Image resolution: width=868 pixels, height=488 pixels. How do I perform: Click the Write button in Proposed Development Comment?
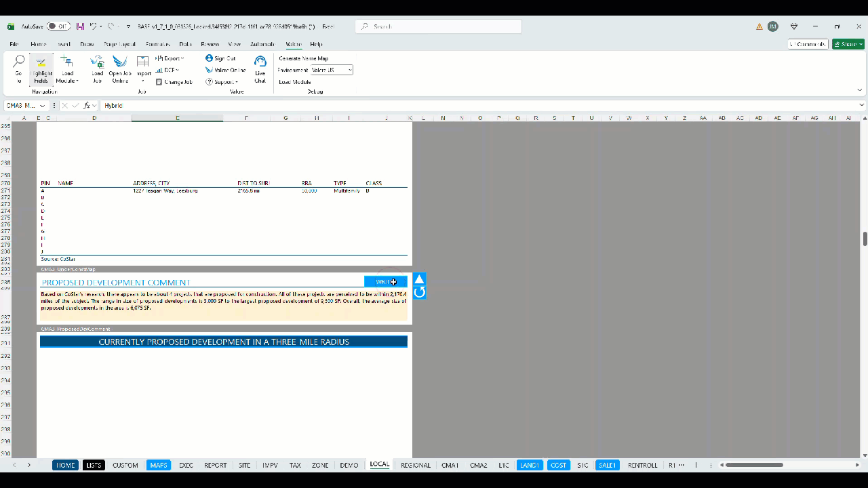386,282
